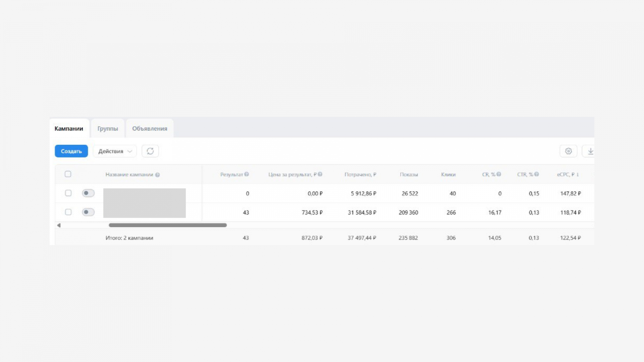Click the 734,53 ₽ price-per-result cell
The height and width of the screenshot is (362, 644).
[x=312, y=212]
